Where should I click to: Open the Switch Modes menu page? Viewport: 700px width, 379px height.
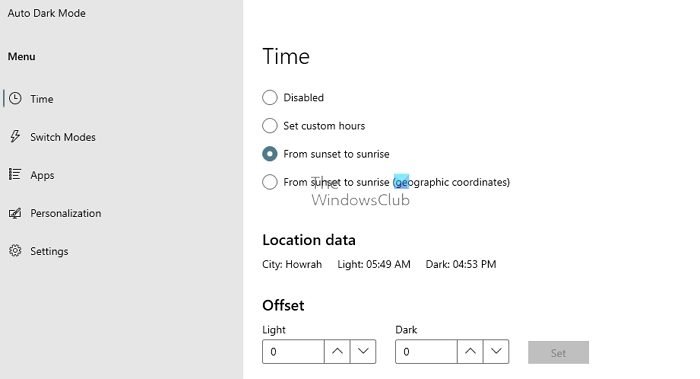tap(63, 137)
